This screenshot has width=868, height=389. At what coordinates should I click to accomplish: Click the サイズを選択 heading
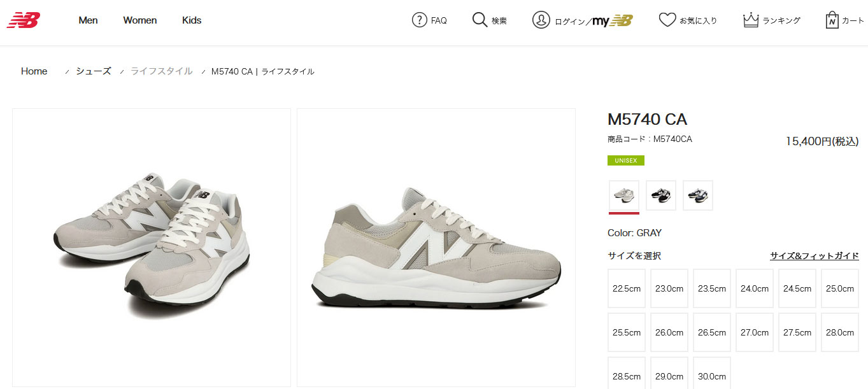[634, 256]
